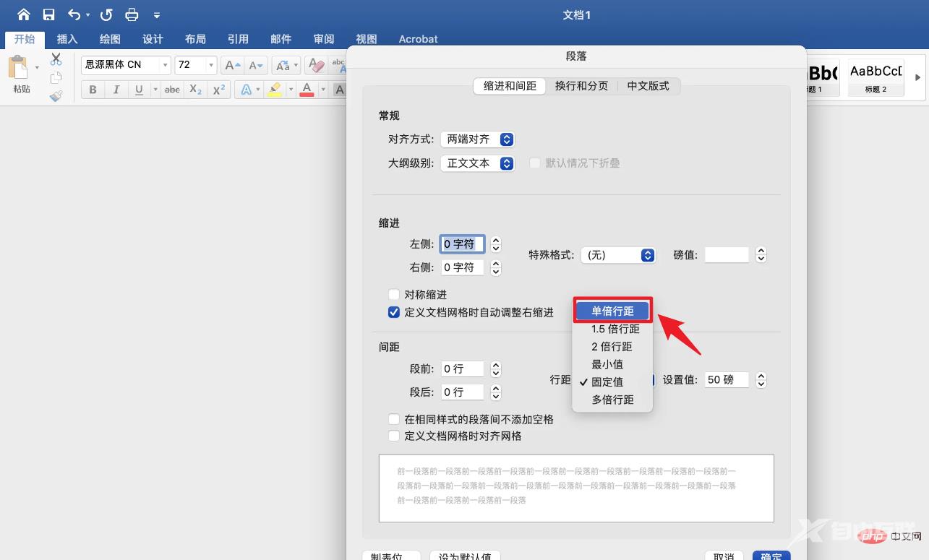Apply strikethrough formatting
Image resolution: width=929 pixels, height=560 pixels.
(172, 90)
